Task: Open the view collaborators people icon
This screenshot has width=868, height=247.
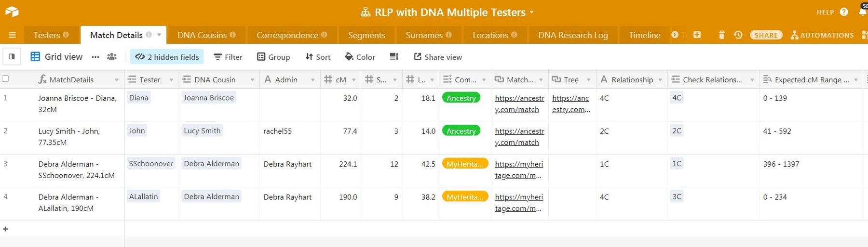Action: (112, 57)
